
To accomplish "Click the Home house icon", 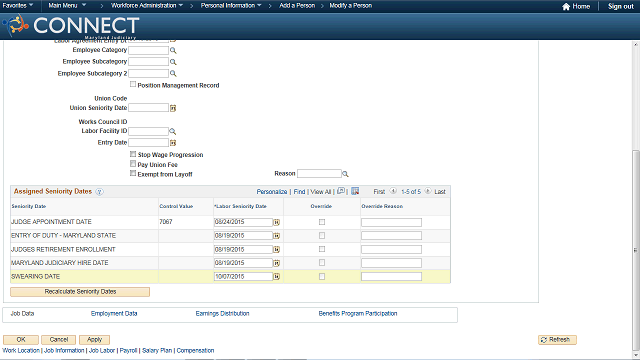I will 566,7.
